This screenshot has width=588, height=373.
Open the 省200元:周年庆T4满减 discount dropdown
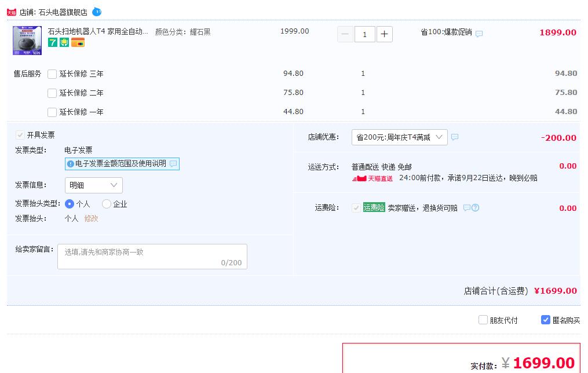coord(400,137)
